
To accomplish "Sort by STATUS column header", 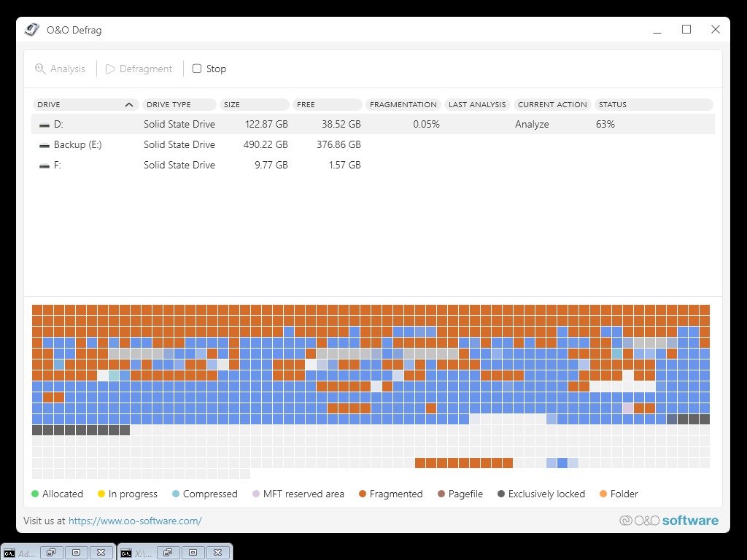I will pos(654,105).
